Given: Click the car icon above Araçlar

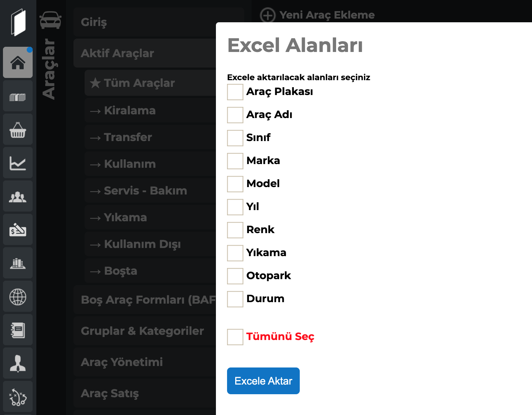Looking at the screenshot, I should [x=50, y=20].
